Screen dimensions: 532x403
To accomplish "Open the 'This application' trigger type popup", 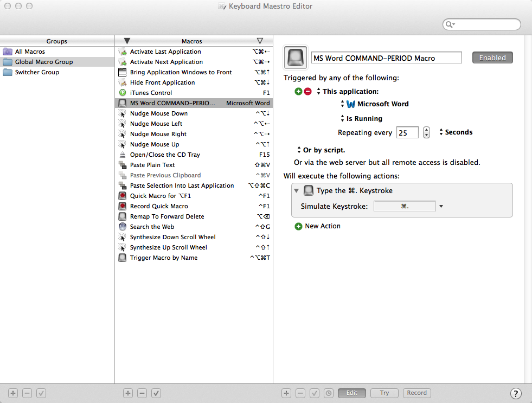I will 348,91.
